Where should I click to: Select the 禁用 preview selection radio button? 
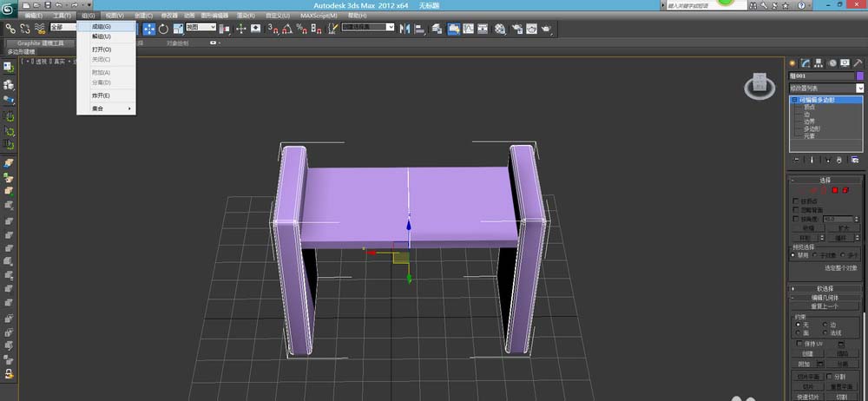click(793, 255)
